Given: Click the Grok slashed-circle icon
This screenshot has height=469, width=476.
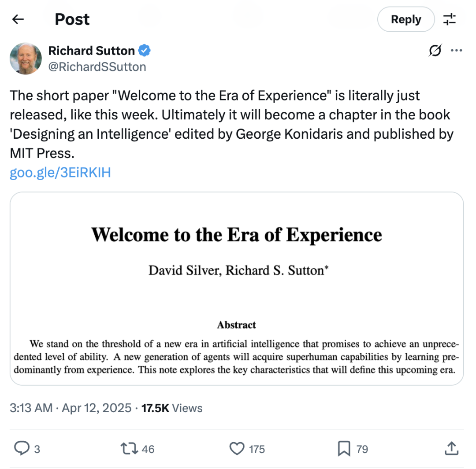Looking at the screenshot, I should [x=435, y=51].
